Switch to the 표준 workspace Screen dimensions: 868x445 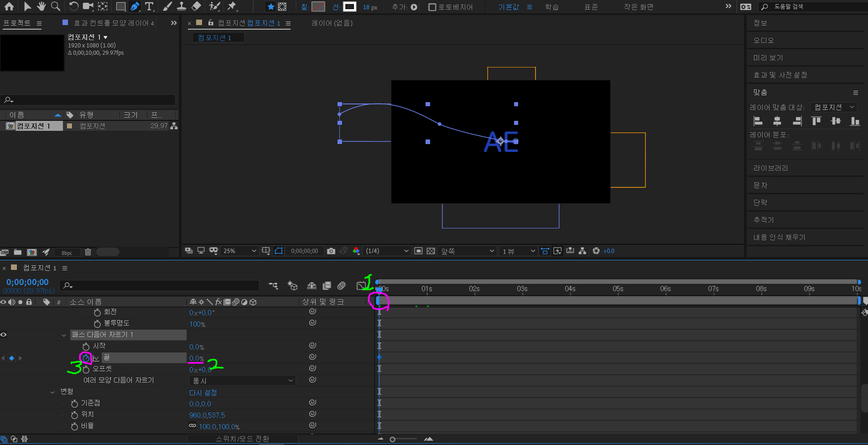coord(591,7)
